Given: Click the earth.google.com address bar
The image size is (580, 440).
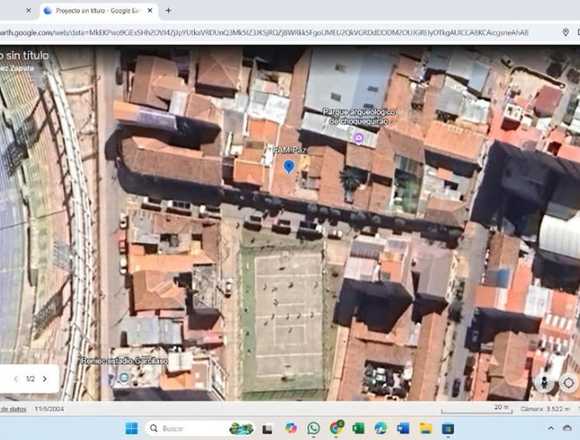Looking at the screenshot, I should click(264, 33).
